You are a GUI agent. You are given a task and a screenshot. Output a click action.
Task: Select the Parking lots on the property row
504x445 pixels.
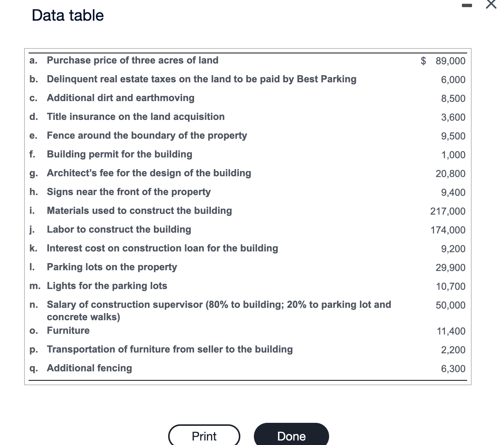click(x=112, y=267)
